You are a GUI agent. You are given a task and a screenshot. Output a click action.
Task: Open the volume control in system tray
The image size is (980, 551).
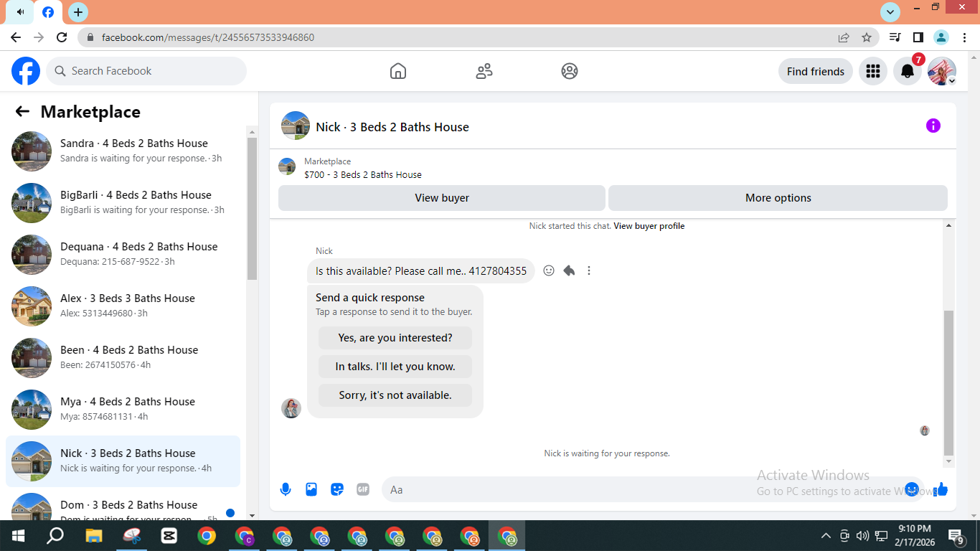862,536
